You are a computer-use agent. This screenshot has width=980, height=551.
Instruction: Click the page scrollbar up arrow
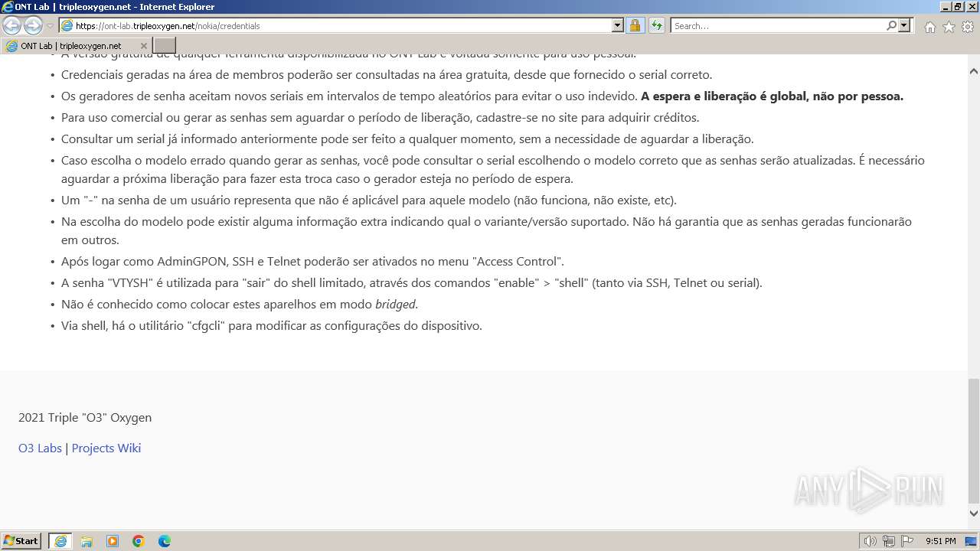(974, 71)
